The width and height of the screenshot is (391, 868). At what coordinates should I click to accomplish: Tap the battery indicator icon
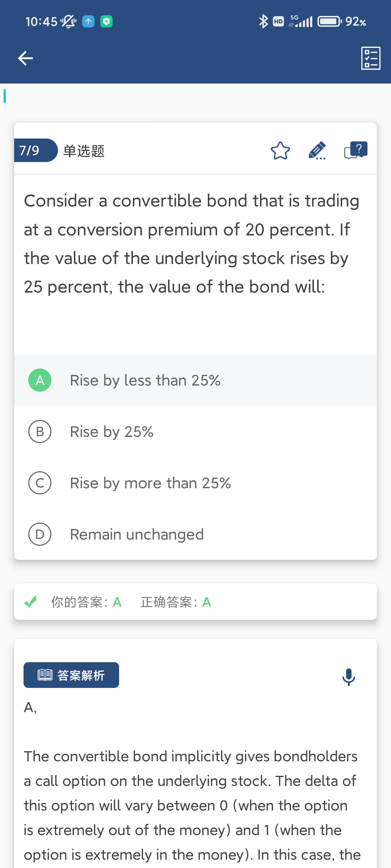(329, 22)
